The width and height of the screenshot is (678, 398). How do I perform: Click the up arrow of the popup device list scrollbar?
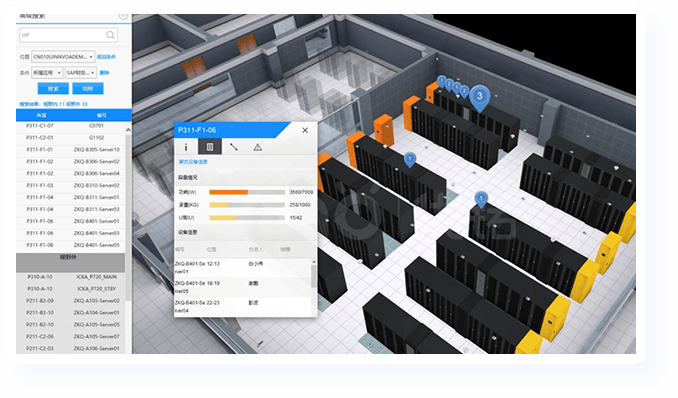pos(314,262)
